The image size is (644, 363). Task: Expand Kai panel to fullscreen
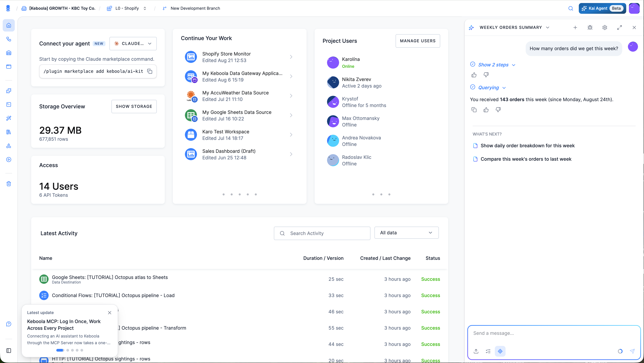[x=619, y=28]
